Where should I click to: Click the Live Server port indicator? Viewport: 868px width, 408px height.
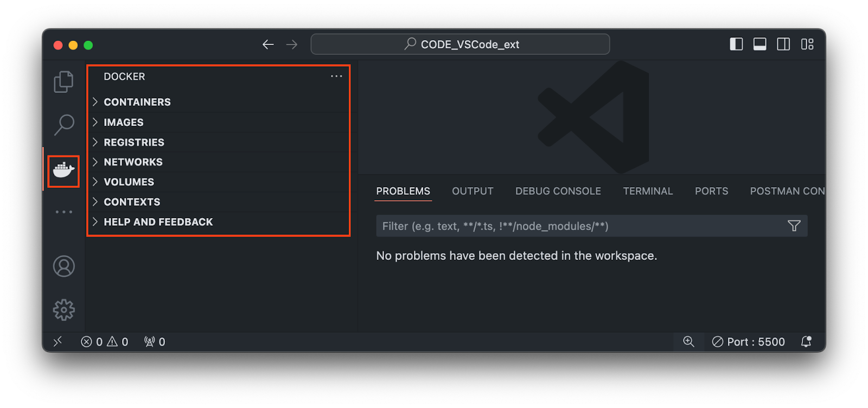click(750, 342)
